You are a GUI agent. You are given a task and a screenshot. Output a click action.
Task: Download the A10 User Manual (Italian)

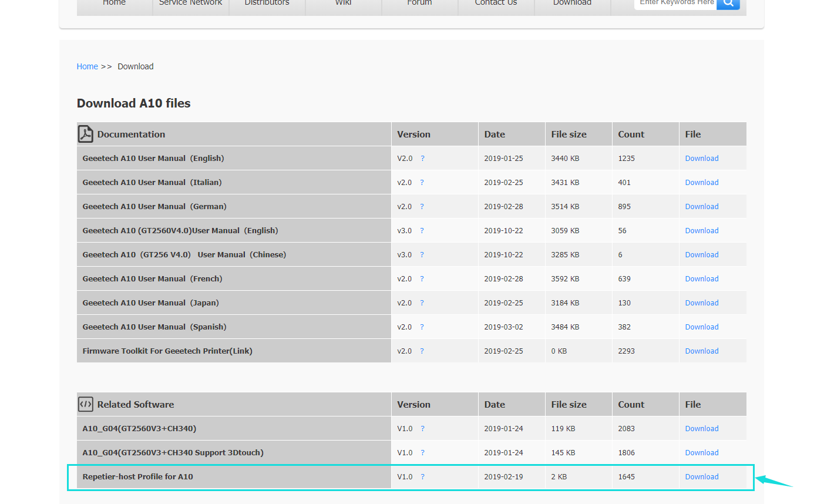(702, 183)
